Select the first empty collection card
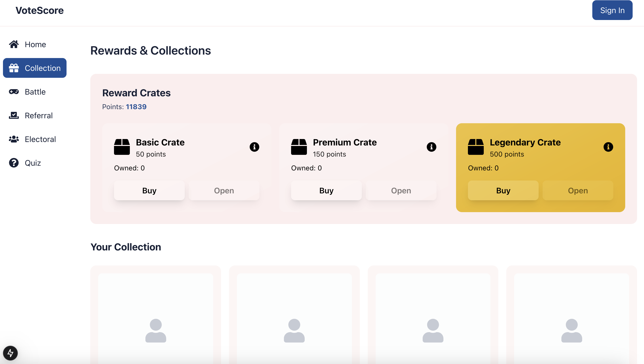The image size is (644, 364). pyautogui.click(x=155, y=315)
